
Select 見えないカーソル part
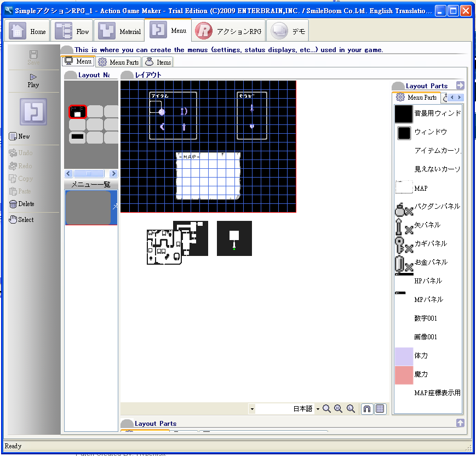428,169
